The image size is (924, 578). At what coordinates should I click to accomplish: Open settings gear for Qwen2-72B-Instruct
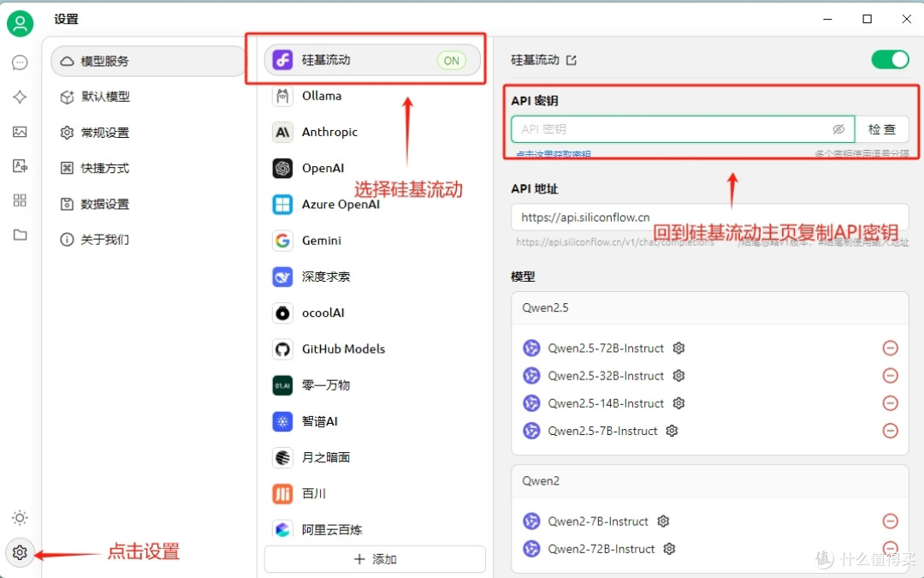pyautogui.click(x=669, y=549)
